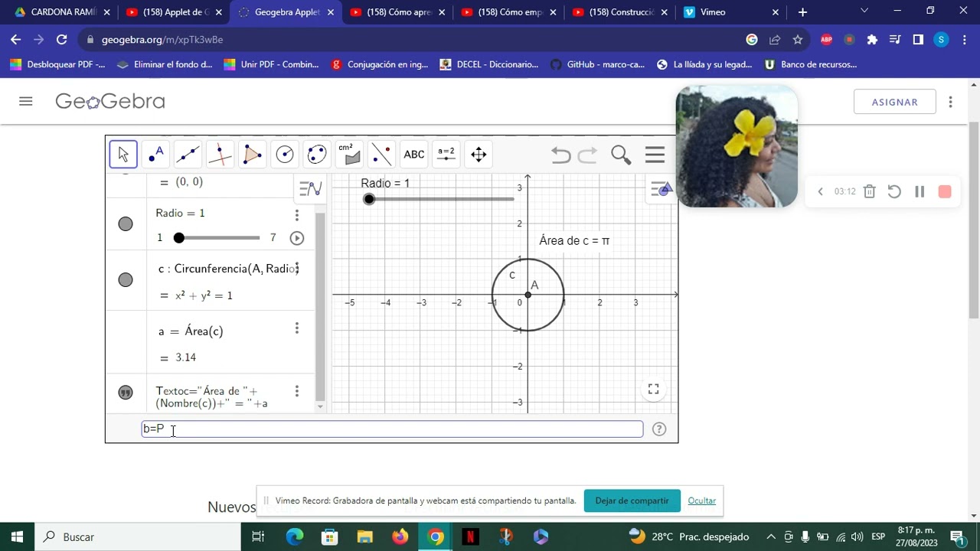Open a new browser tab
Screen dimensions: 980x551
point(802,12)
